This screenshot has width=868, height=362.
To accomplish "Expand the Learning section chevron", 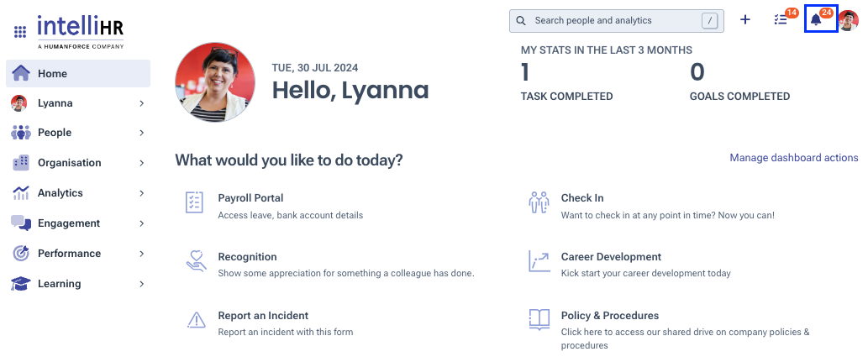I will click(142, 284).
